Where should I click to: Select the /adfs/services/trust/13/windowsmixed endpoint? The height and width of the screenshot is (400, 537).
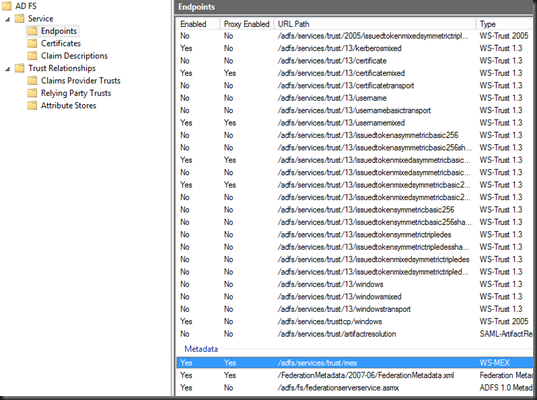click(355, 297)
